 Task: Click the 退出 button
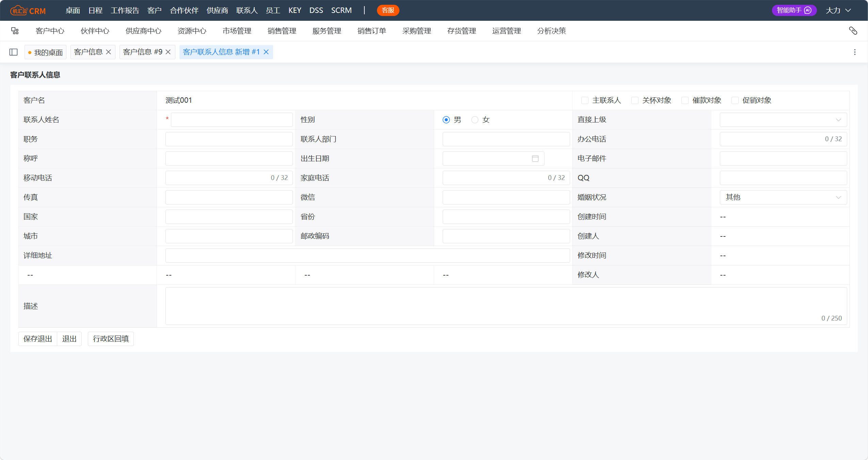(69, 339)
